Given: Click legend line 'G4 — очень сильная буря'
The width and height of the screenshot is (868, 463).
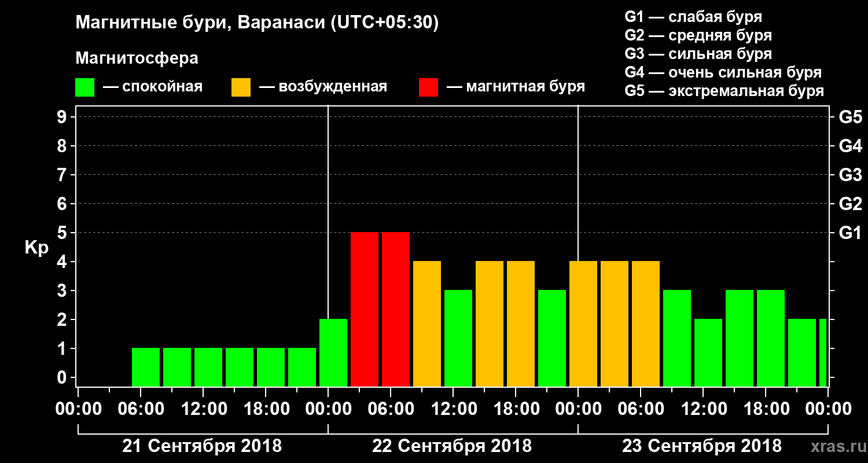Looking at the screenshot, I should tap(723, 72).
